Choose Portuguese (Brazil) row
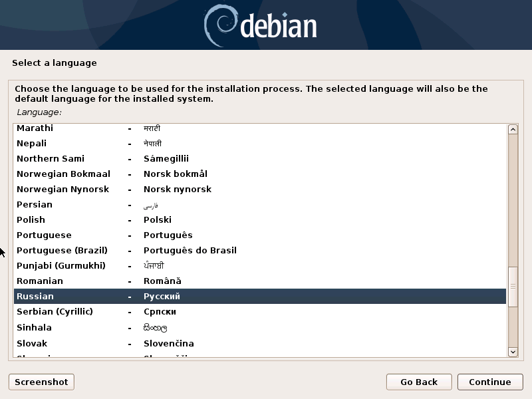The height and width of the screenshot is (399, 532). tap(260, 251)
